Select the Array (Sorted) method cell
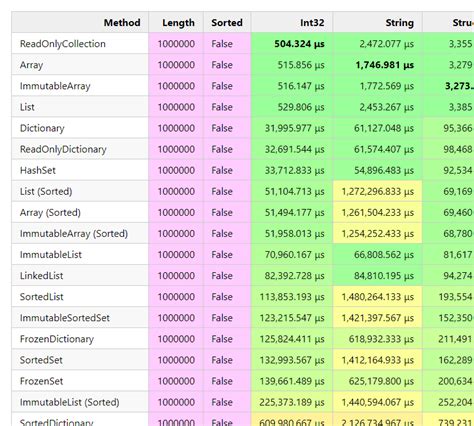This screenshot has height=426, width=474. (x=80, y=212)
